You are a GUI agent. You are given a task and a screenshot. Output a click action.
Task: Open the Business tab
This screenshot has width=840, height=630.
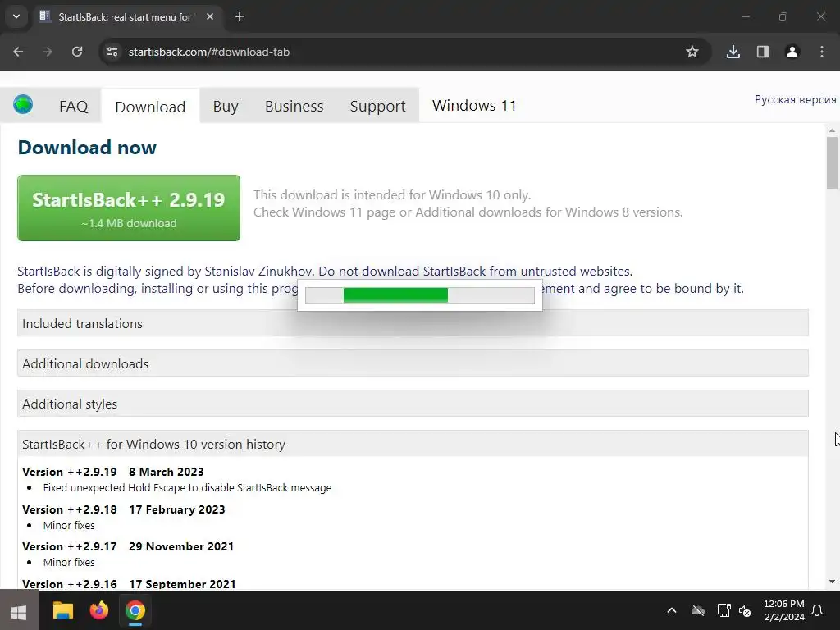[294, 106]
